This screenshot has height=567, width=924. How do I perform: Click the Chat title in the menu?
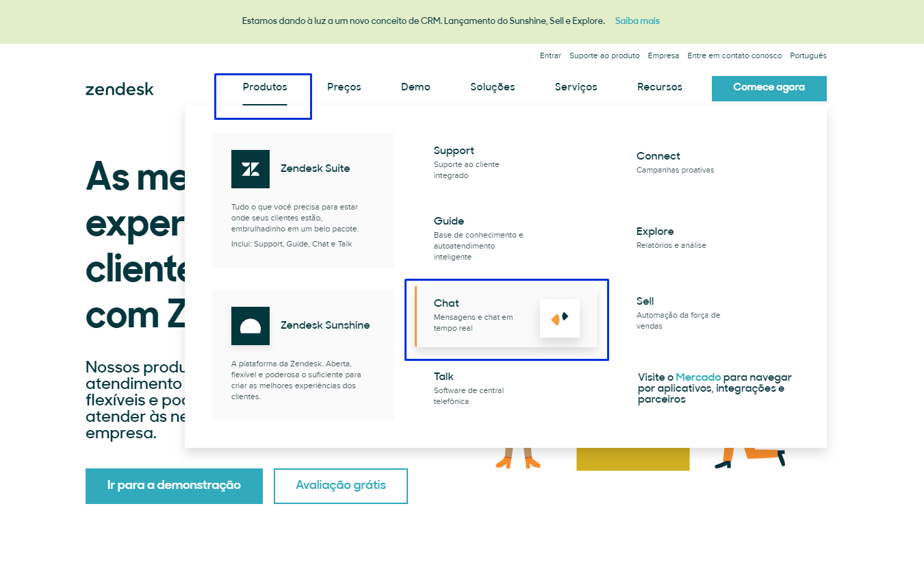tap(446, 303)
